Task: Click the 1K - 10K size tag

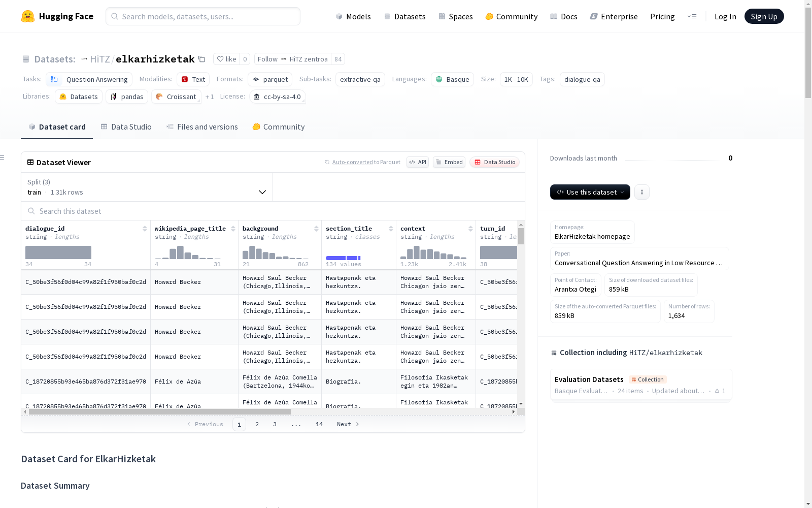Action: pos(516,79)
